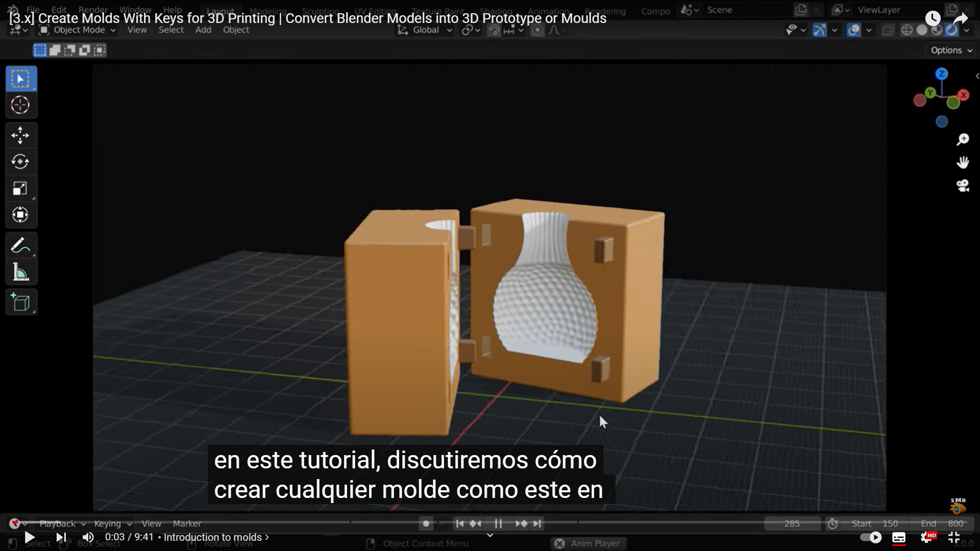Toggle camera view icon in viewport
The width and height of the screenshot is (980, 551).
point(963,186)
